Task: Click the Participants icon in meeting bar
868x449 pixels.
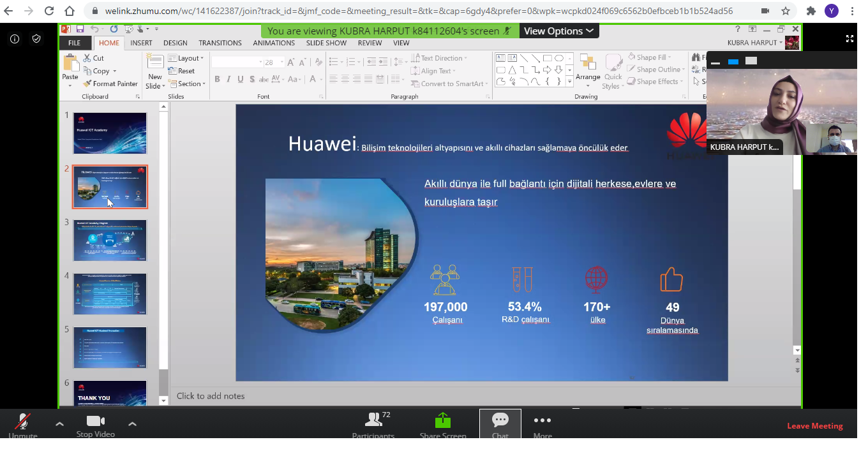Action: pyautogui.click(x=373, y=420)
